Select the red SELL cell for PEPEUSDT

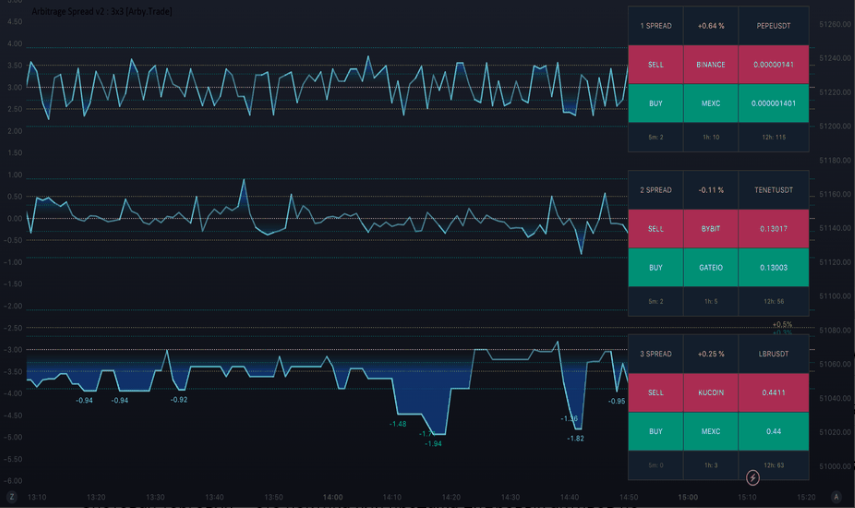pos(655,64)
